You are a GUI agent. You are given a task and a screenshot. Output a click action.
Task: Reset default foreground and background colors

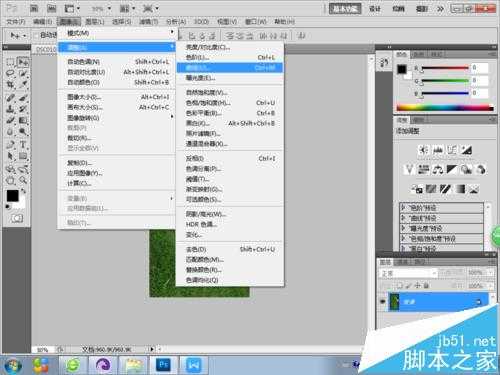click(8, 207)
